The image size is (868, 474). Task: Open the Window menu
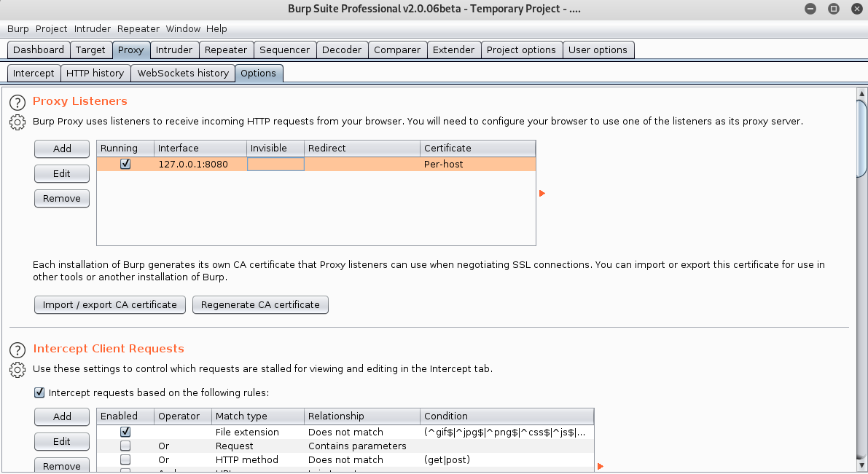pyautogui.click(x=183, y=29)
